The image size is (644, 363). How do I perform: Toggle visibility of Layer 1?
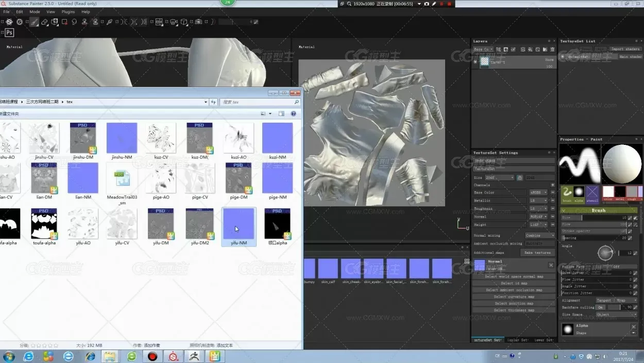[x=475, y=62]
